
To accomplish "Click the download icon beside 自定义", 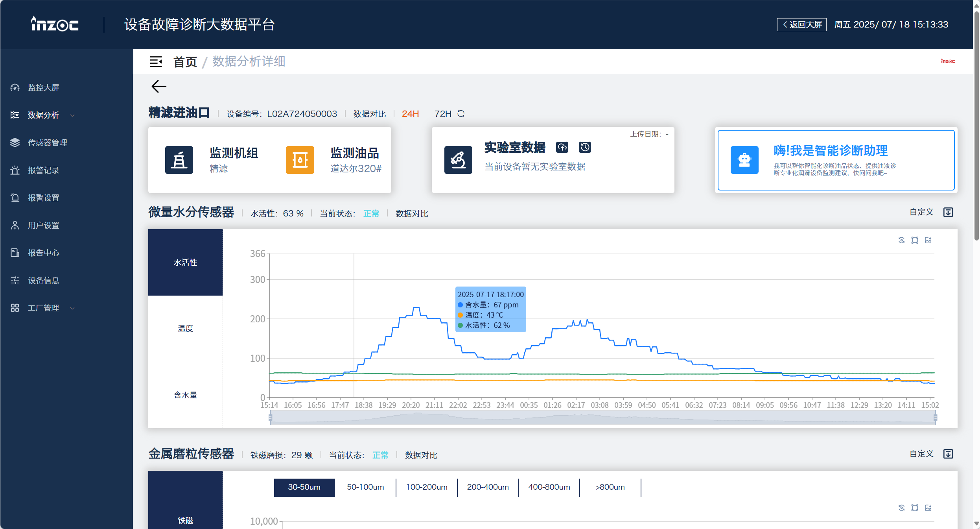I will 948,212.
